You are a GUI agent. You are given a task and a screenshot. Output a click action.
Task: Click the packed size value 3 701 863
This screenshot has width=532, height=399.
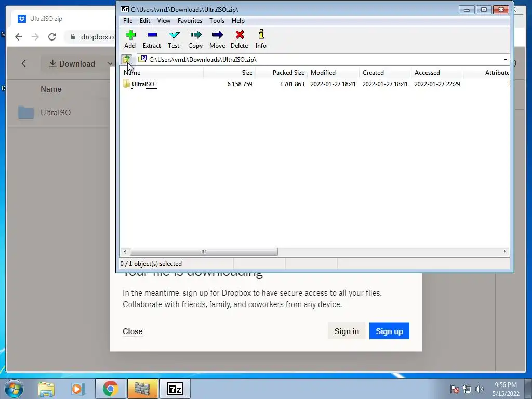click(292, 84)
